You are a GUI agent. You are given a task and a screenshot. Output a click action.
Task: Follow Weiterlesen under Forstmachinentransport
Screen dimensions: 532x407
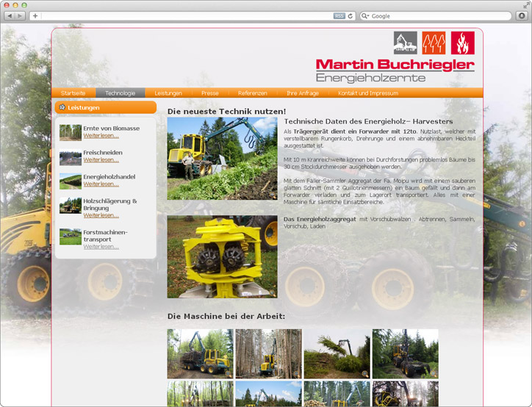(x=101, y=247)
